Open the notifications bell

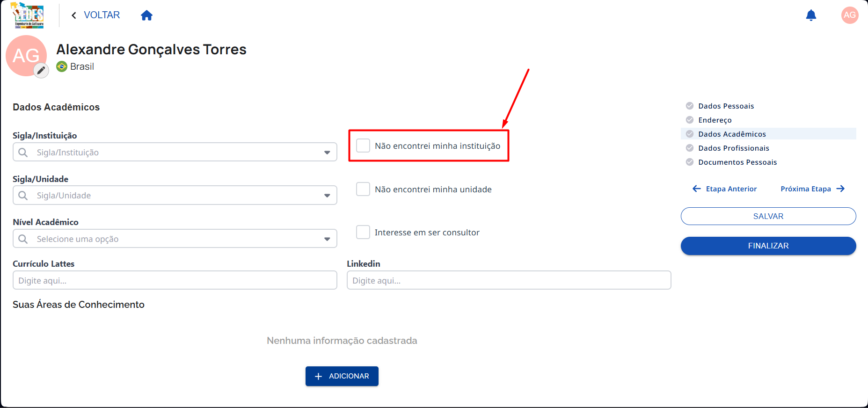pyautogui.click(x=811, y=15)
